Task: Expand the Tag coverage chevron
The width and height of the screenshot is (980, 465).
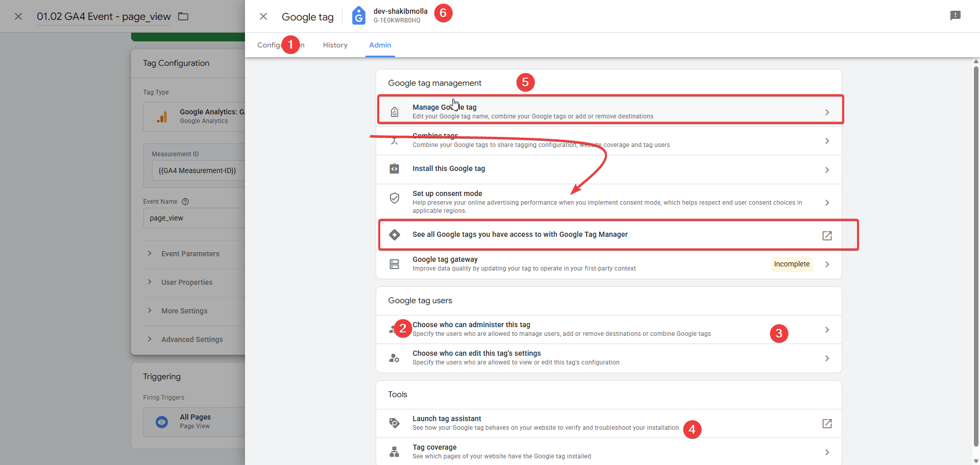Action: pyautogui.click(x=827, y=452)
